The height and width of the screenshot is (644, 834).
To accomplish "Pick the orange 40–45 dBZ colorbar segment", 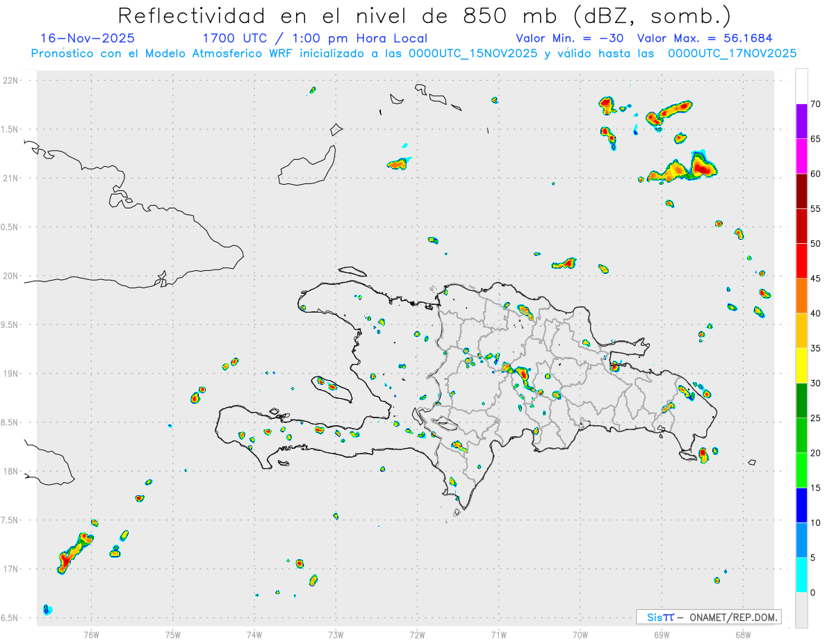I will coord(801,296).
